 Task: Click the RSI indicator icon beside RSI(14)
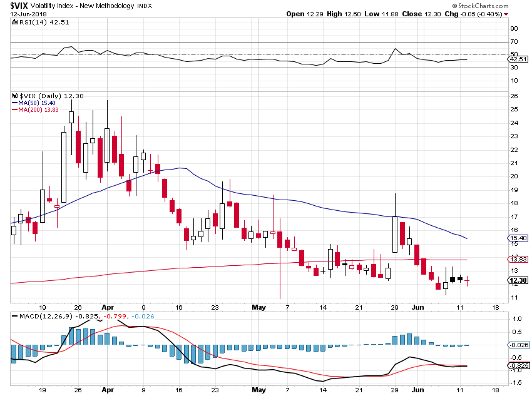click(14, 22)
